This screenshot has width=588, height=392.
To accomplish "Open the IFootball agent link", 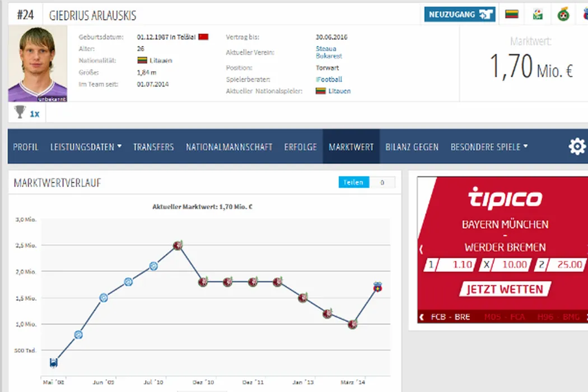I will pos(329,80).
